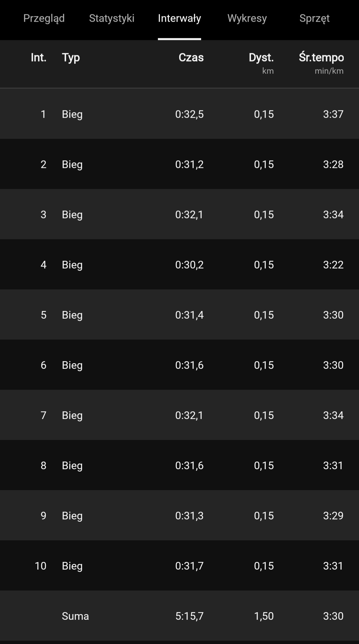Image resolution: width=359 pixels, height=644 pixels.
Task: Tap the Śr.tempo column header
Action: 321,57
